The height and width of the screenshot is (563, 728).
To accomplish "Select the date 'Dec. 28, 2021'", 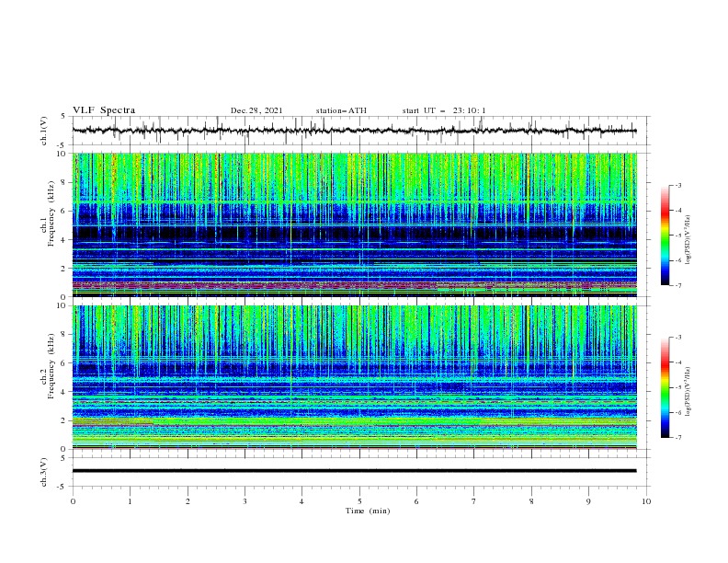I will (x=256, y=110).
